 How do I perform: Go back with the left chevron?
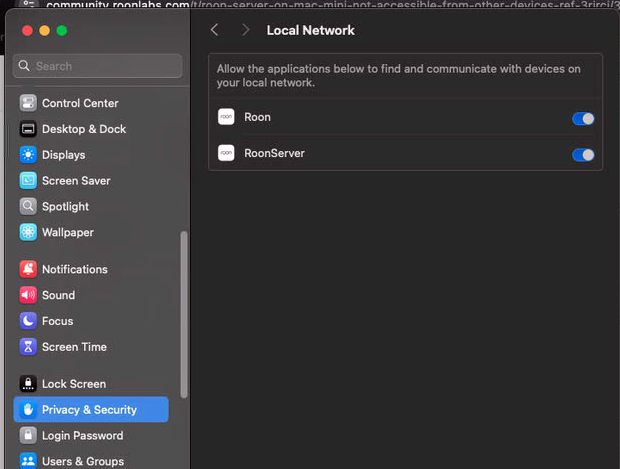coord(215,30)
